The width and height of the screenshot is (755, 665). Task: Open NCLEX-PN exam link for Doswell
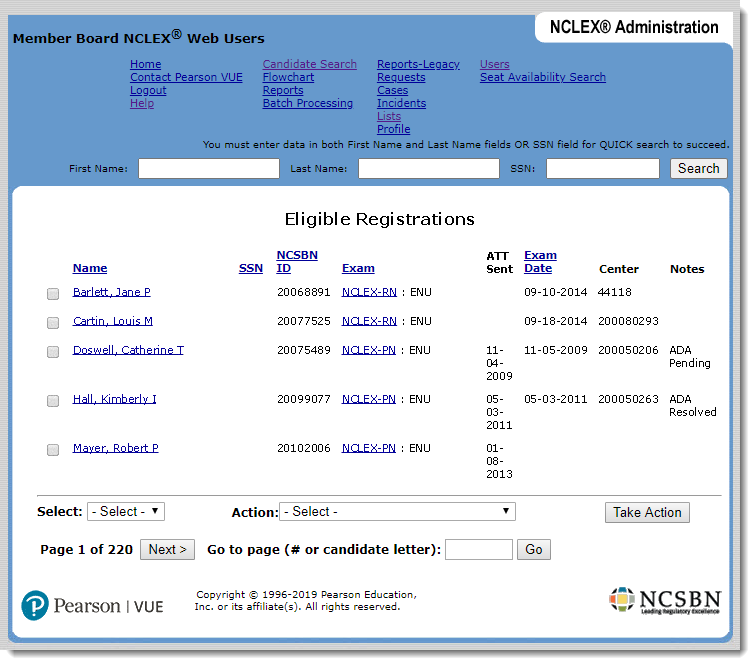click(x=368, y=350)
